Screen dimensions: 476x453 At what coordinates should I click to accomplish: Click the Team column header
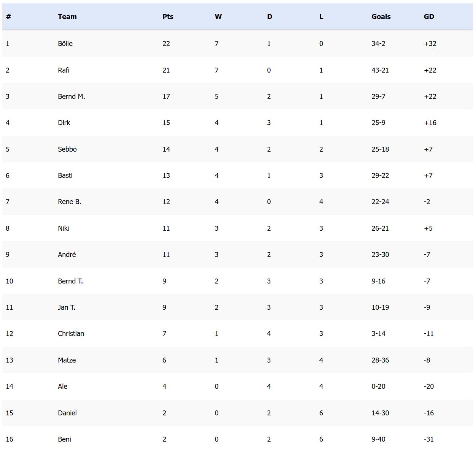[x=67, y=17]
